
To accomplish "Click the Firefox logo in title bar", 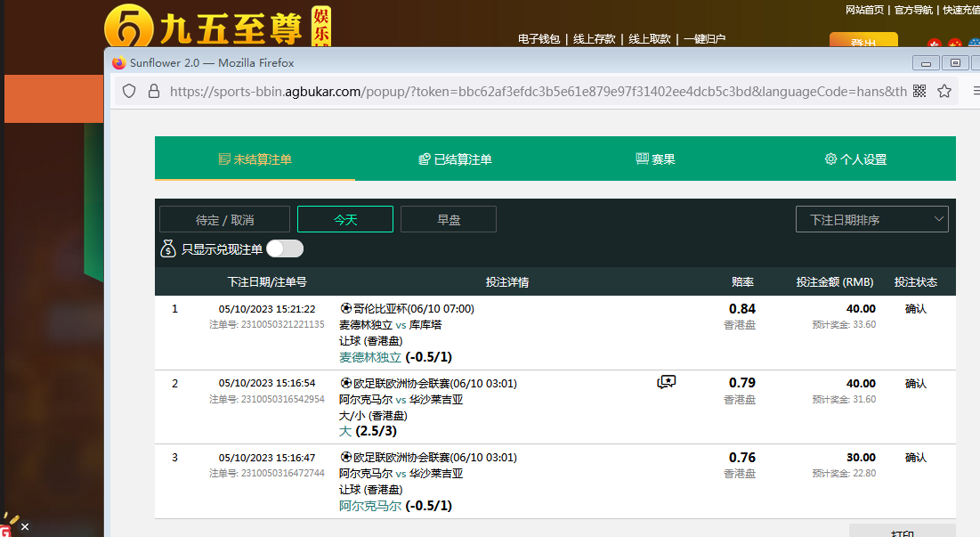I will point(119,63).
